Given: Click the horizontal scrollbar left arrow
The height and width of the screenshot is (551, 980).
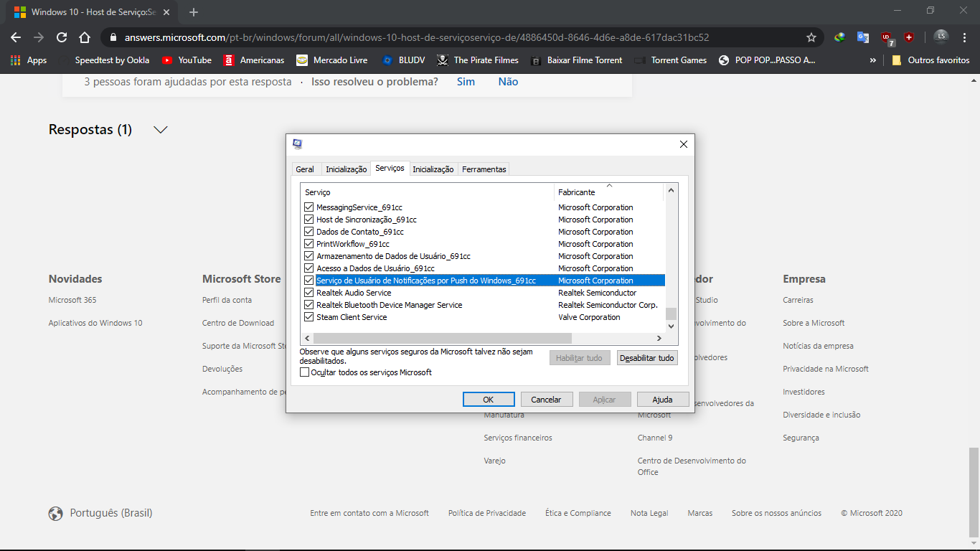Looking at the screenshot, I should point(307,338).
